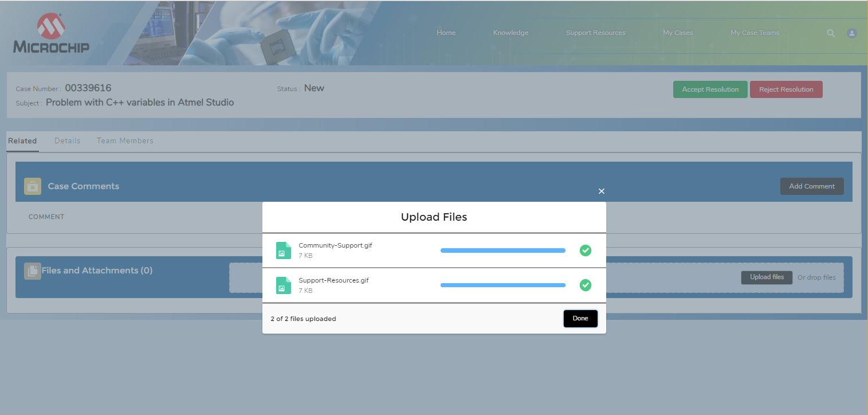Click Accept Resolution button
The width and height of the screenshot is (868, 415).
point(710,89)
